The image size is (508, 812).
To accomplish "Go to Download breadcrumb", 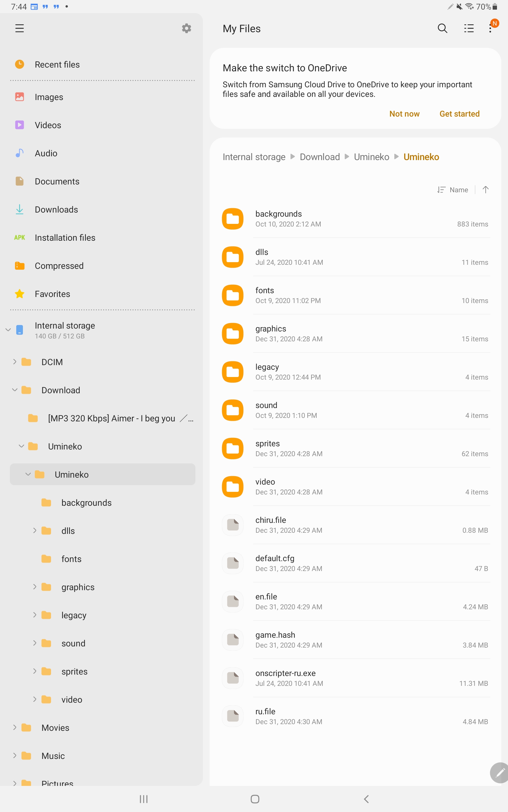I will pos(320,157).
